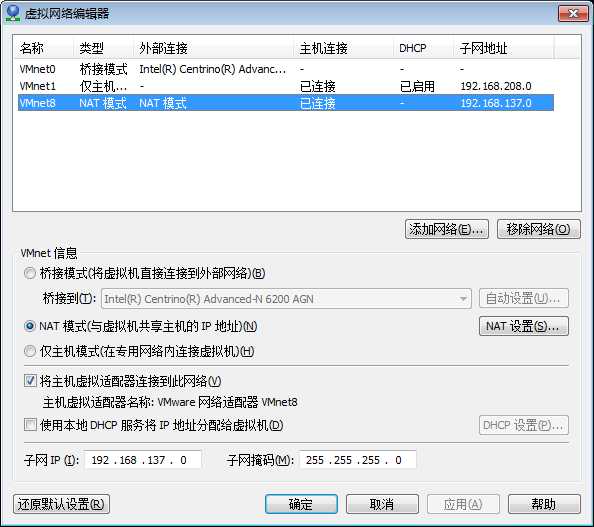
Task: Select the VMnet0 bridged network row
Action: (x=286, y=69)
